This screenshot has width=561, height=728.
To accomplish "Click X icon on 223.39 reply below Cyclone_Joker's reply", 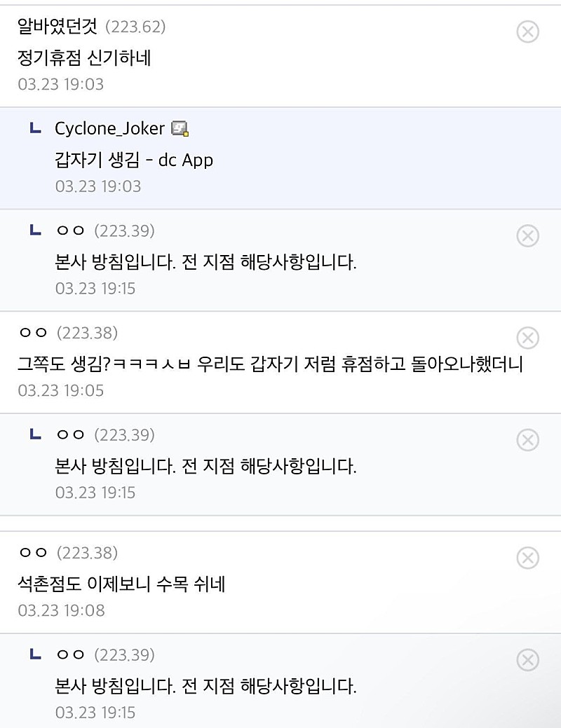I will point(527,235).
